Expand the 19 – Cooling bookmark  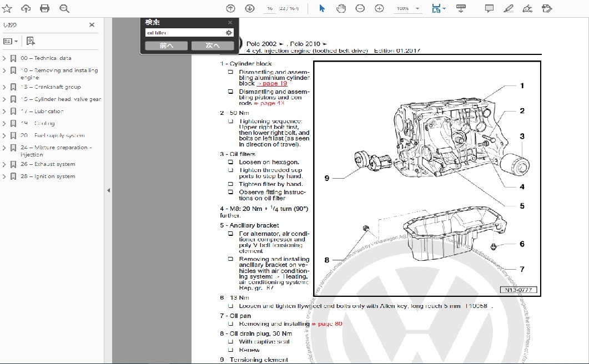click(x=4, y=123)
